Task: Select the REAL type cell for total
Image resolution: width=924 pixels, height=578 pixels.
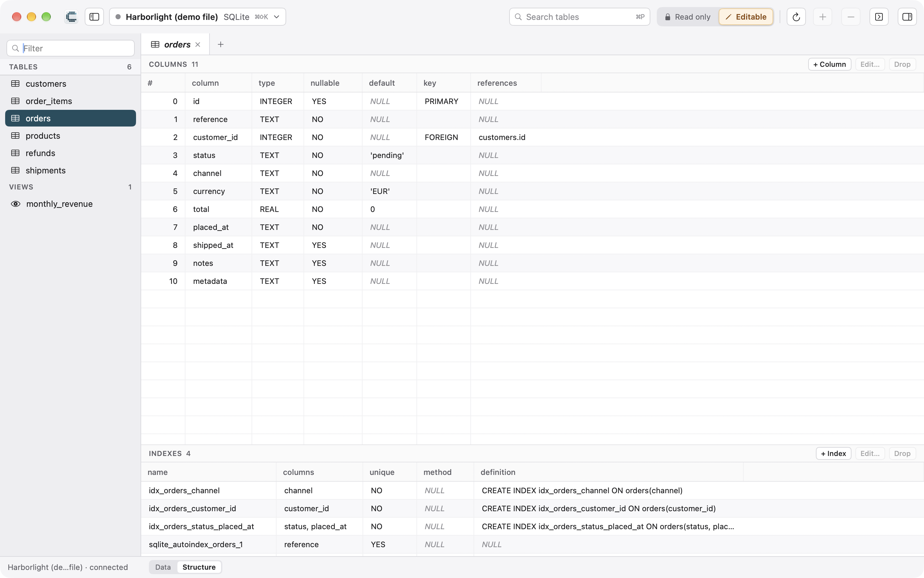Action: pos(278,209)
